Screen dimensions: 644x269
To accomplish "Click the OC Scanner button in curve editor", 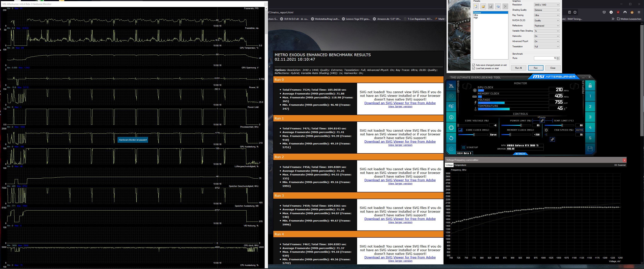I will [620, 165].
